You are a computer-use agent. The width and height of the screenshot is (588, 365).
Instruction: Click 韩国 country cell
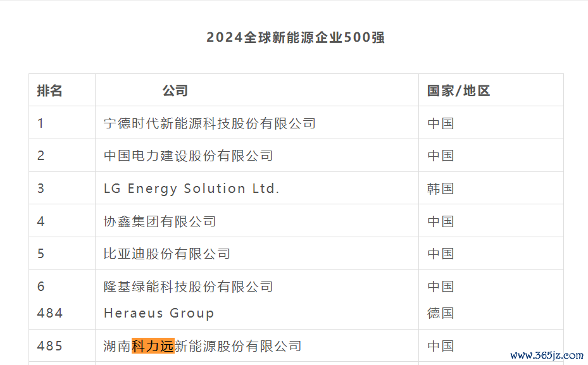point(441,189)
